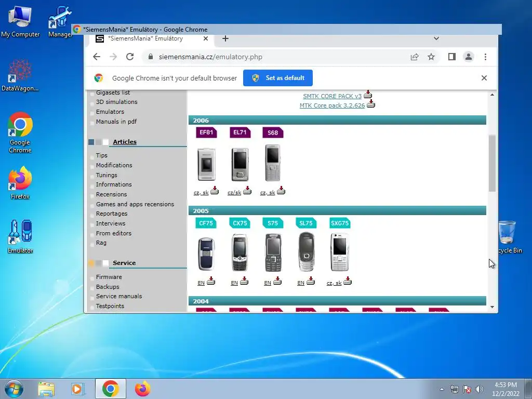Go back to the previous page
The height and width of the screenshot is (399, 532).
pyautogui.click(x=97, y=57)
